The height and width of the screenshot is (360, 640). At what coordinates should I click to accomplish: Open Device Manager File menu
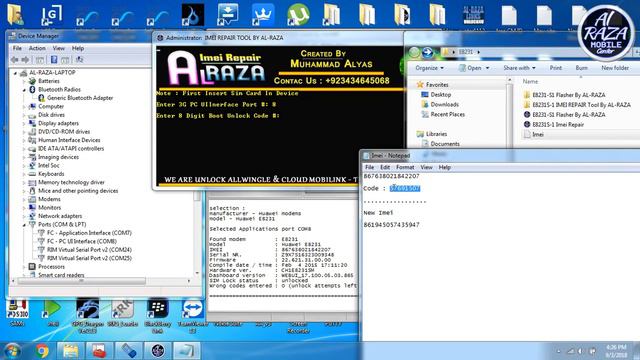(17, 48)
